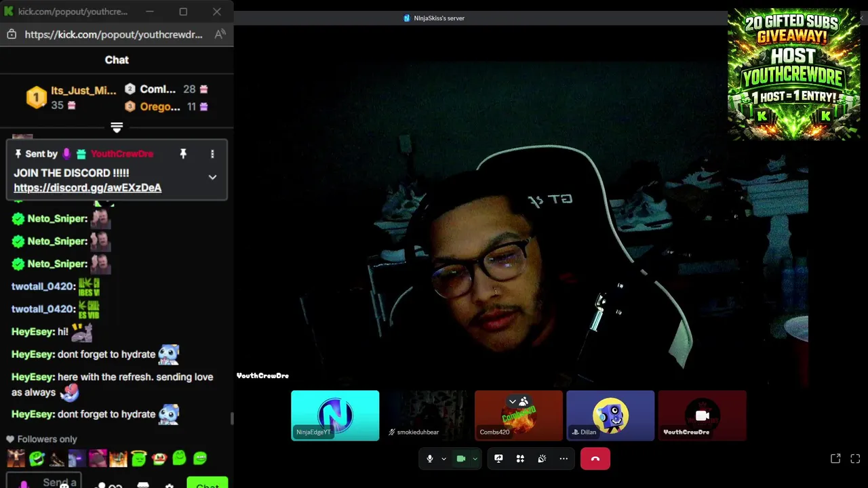The height and width of the screenshot is (488, 868).
Task: Insert the blue-purple emote
Action: click(77, 458)
